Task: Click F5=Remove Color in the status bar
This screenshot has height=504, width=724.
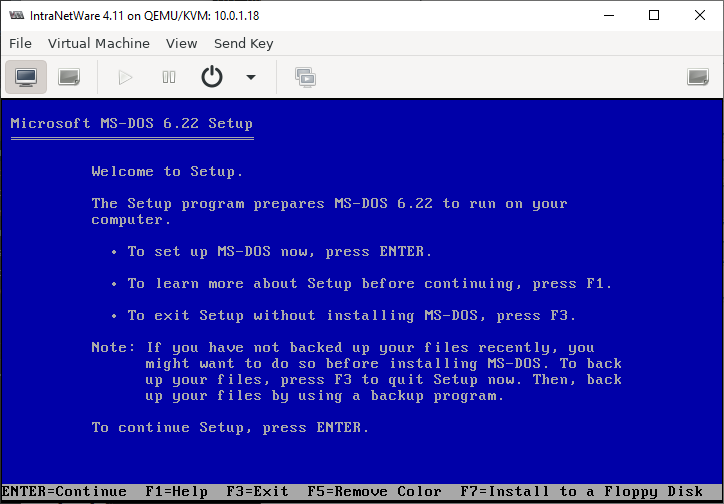Action: point(374,492)
